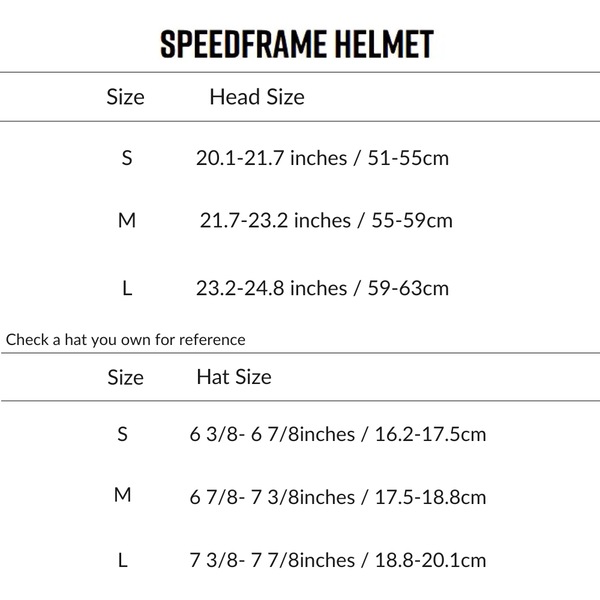
Task: Select the 6 3/8- 6 7/8inches / 16.2-17.5cm value
Action: coord(337,435)
